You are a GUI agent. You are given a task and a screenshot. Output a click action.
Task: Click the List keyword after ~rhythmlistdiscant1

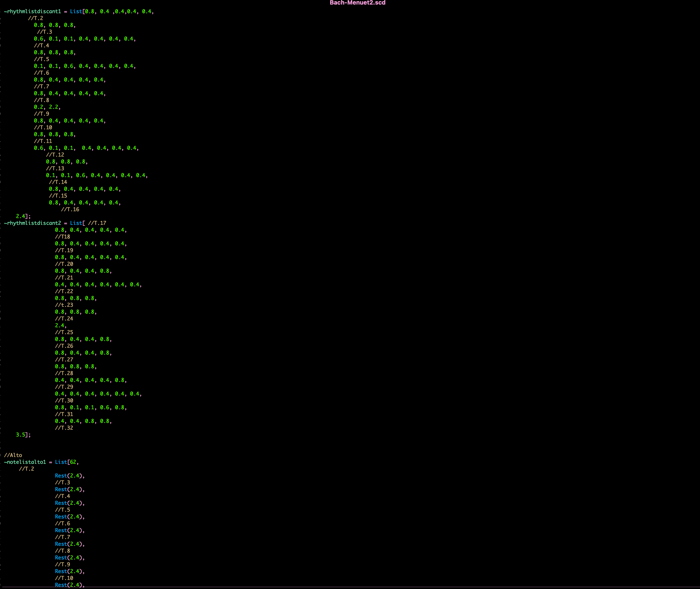pyautogui.click(x=76, y=11)
